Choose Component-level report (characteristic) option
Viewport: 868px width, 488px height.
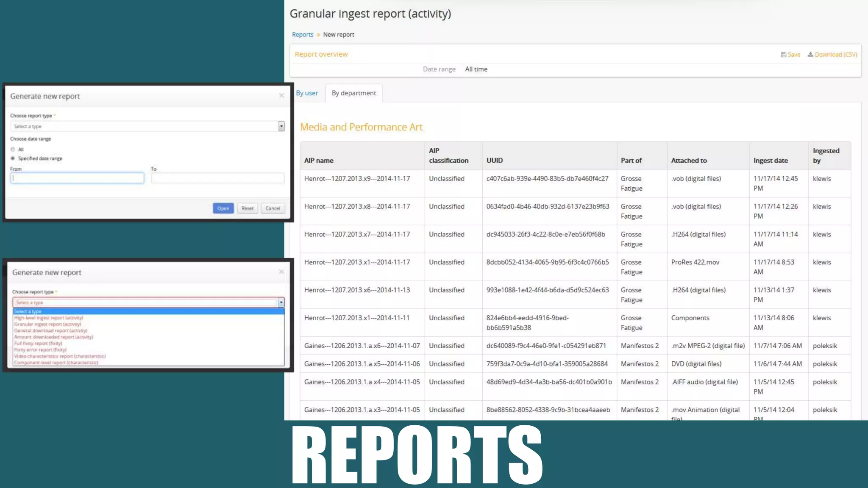point(56,363)
